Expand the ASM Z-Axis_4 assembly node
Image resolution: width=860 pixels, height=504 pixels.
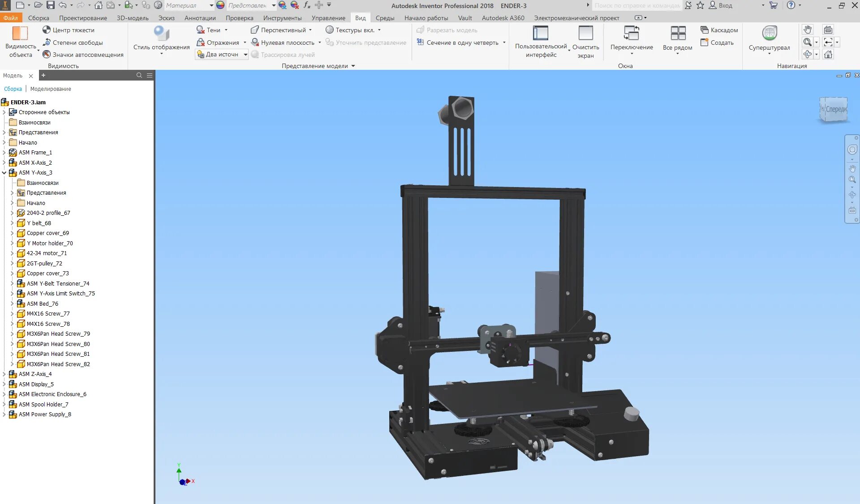5,374
